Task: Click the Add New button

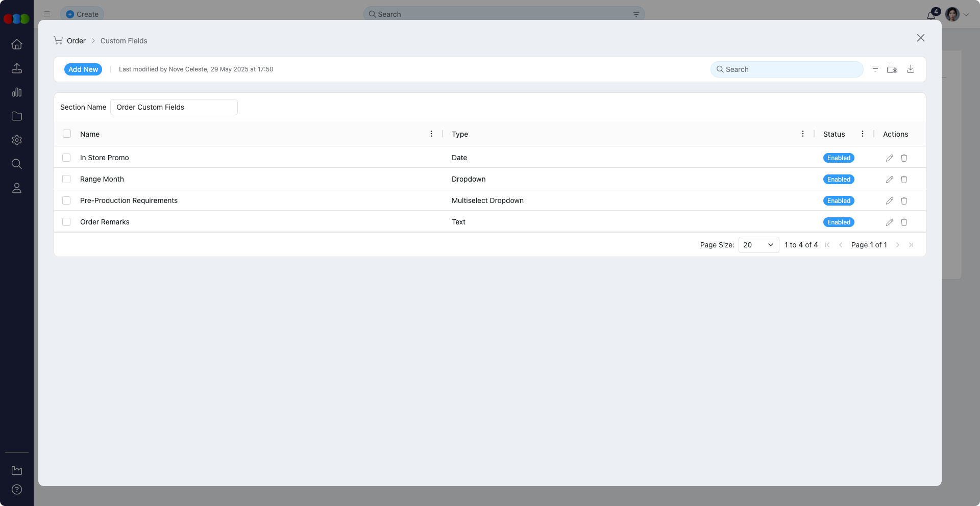Action: pyautogui.click(x=83, y=69)
